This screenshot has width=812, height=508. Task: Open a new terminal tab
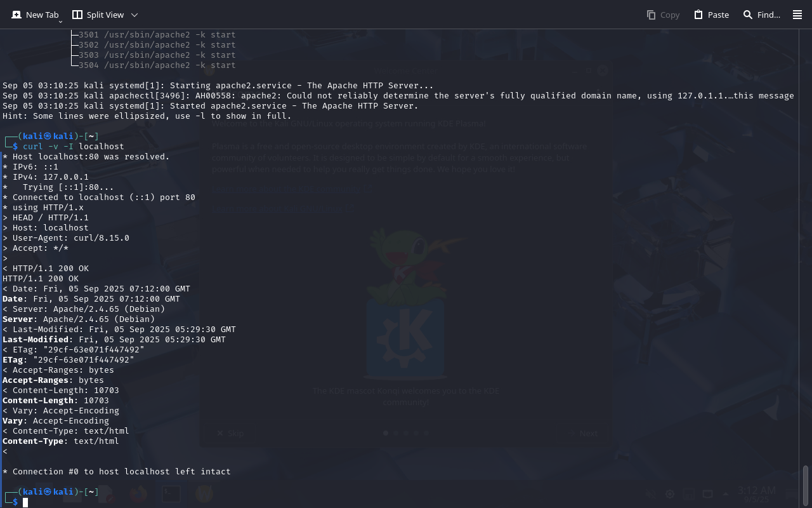tap(35, 15)
